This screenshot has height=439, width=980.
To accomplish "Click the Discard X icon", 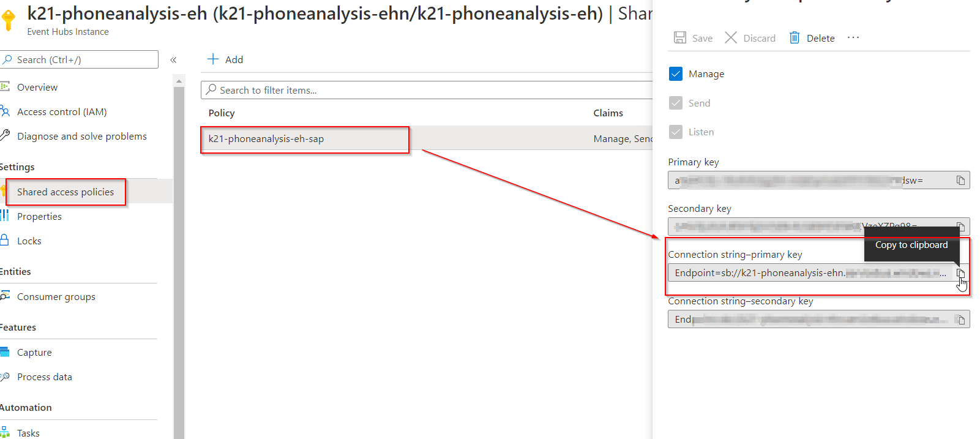I will click(731, 38).
